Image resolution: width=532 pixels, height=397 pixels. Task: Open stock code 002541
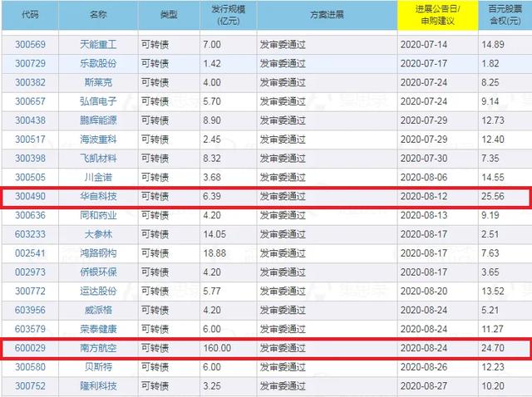coord(30,253)
